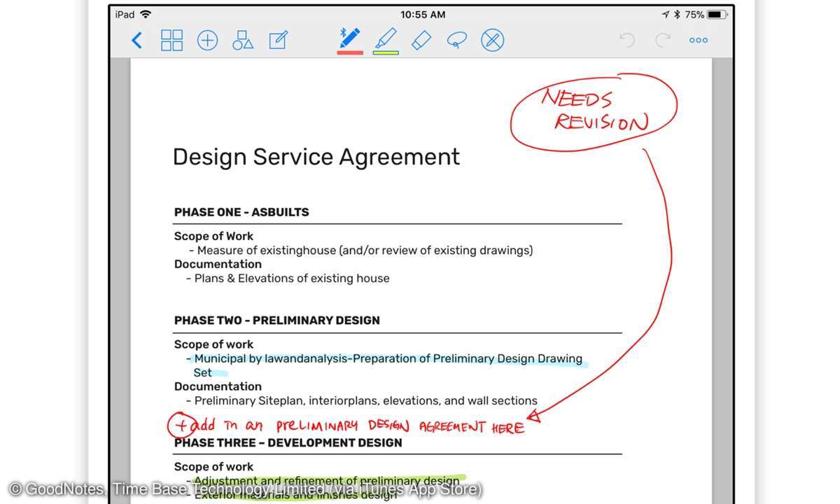Viewport: 840px width, 504px height.
Task: Open the page thumbnails grid view
Action: pyautogui.click(x=171, y=41)
